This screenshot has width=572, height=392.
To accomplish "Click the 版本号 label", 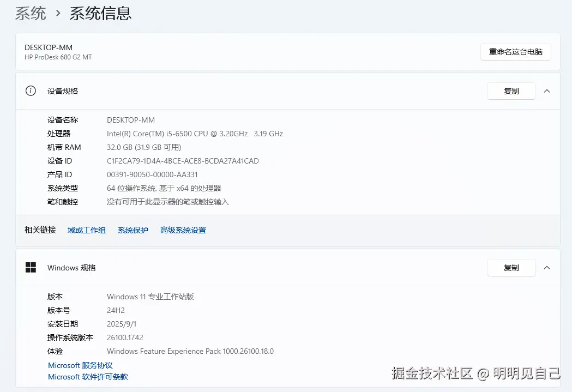I will coord(59,310).
